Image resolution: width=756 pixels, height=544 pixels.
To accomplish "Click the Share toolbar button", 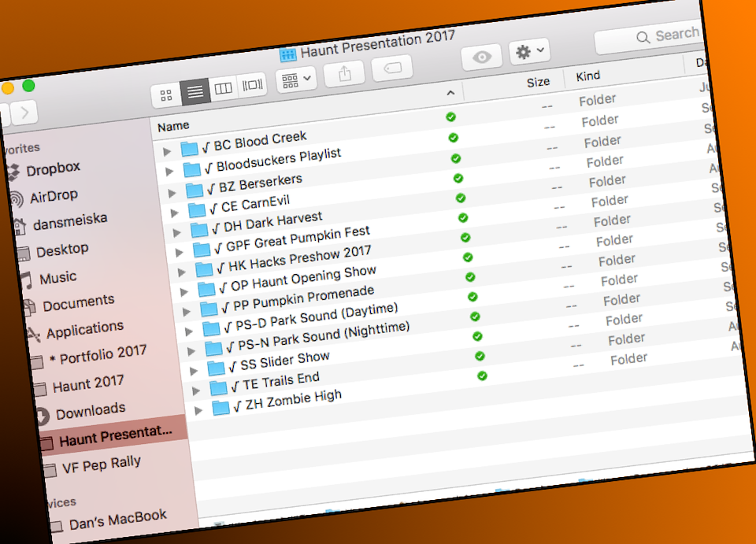I will tap(343, 74).
